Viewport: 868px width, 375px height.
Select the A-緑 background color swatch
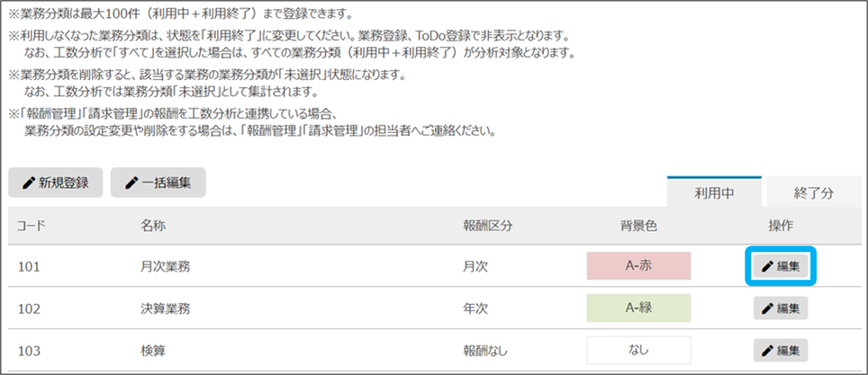(x=637, y=308)
